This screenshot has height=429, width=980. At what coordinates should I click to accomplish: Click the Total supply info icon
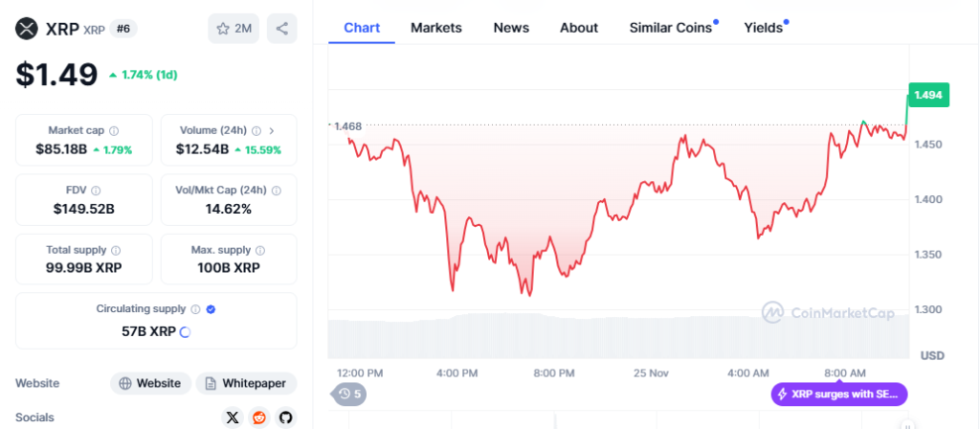[117, 250]
